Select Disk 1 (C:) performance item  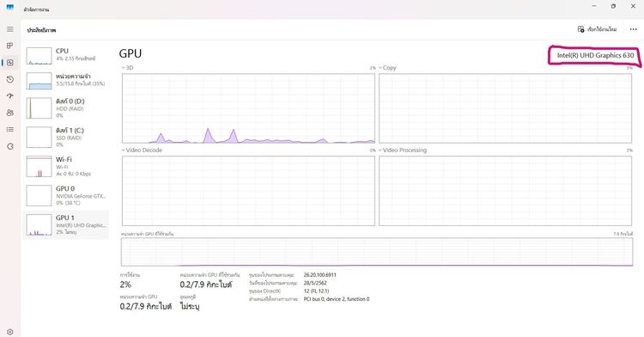(x=66, y=138)
